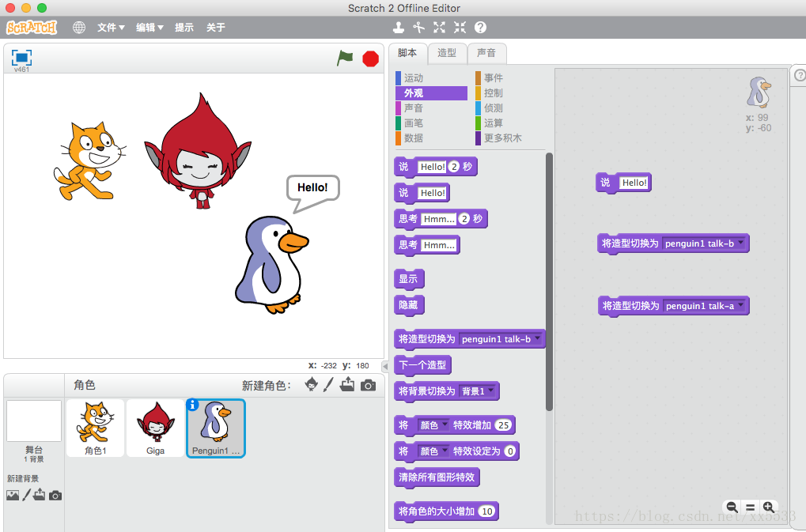Click the penguin sprite on the stage

(271, 264)
